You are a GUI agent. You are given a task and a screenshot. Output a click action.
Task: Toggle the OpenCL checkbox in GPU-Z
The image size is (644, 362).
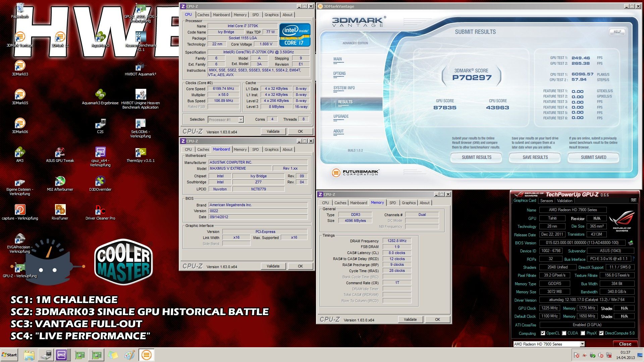(x=543, y=333)
